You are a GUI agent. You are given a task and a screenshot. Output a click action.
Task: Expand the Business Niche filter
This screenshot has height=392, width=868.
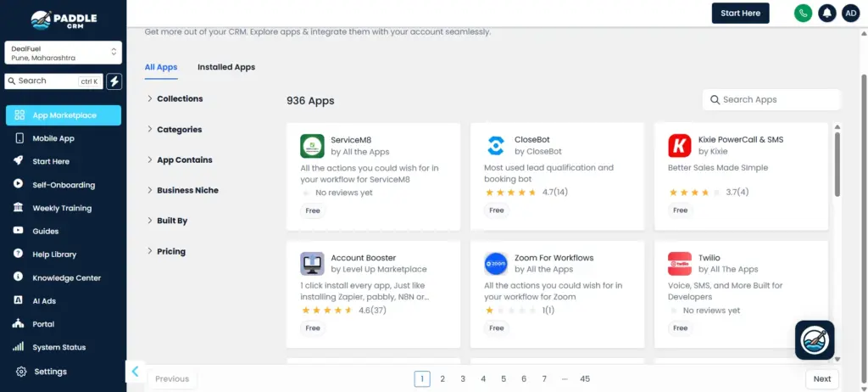pos(183,190)
